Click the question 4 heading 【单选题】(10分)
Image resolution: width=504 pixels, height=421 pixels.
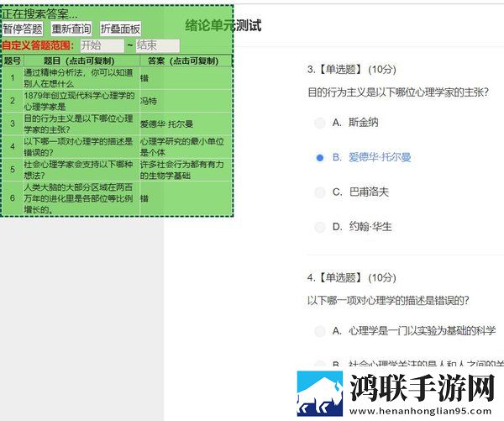[x=352, y=277]
